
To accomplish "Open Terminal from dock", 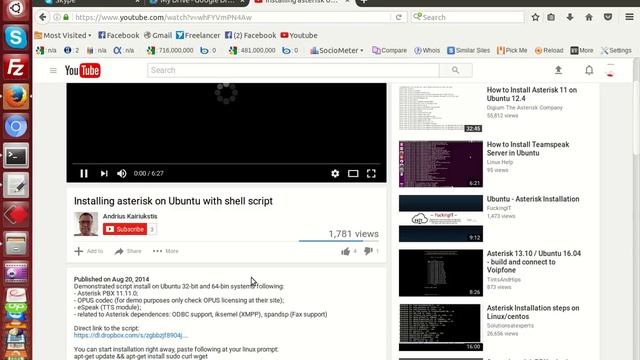I will tap(16, 156).
